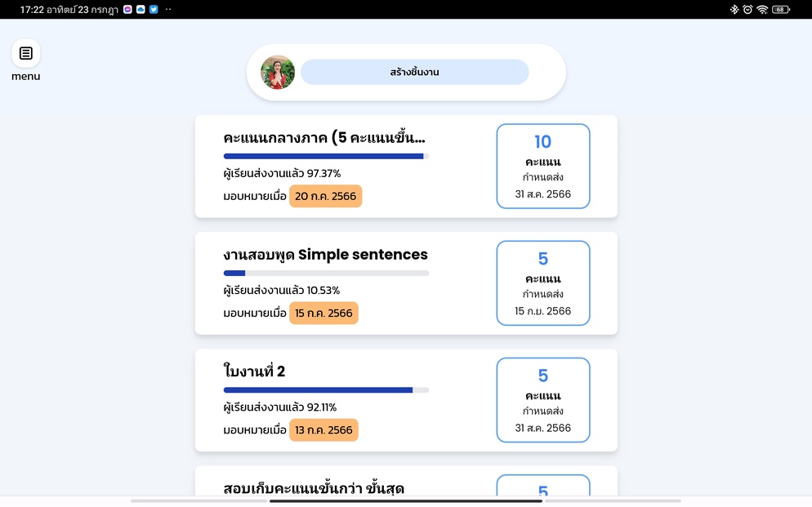Tap the Bluetooth status icon

coord(734,9)
